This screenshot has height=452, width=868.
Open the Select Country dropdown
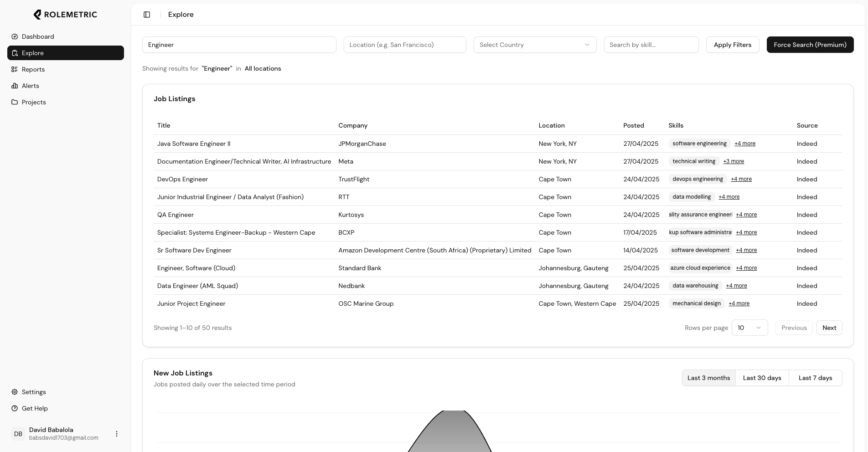click(x=535, y=45)
